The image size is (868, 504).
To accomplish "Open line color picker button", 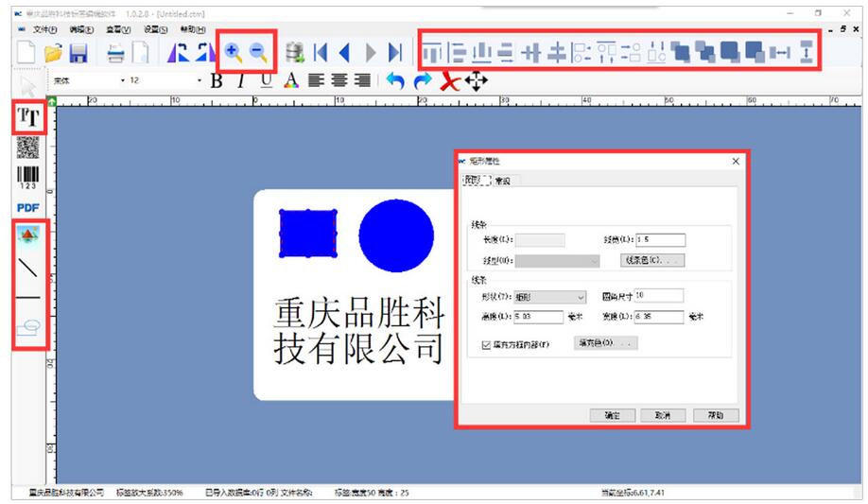I will [652, 260].
